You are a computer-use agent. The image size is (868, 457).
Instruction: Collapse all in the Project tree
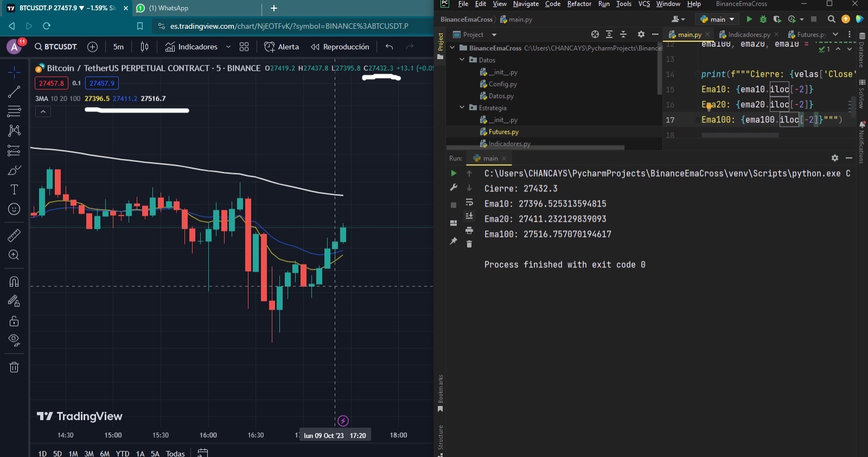tap(623, 34)
